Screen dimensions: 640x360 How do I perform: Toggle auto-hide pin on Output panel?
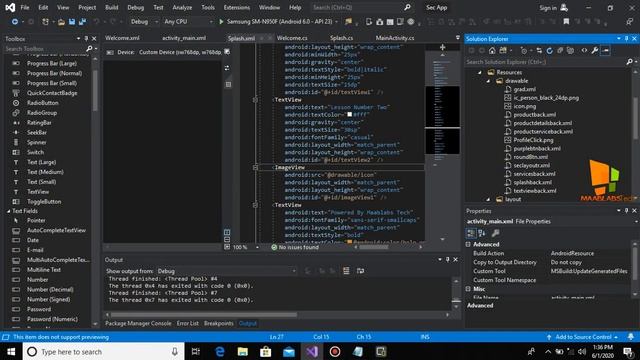click(x=448, y=260)
